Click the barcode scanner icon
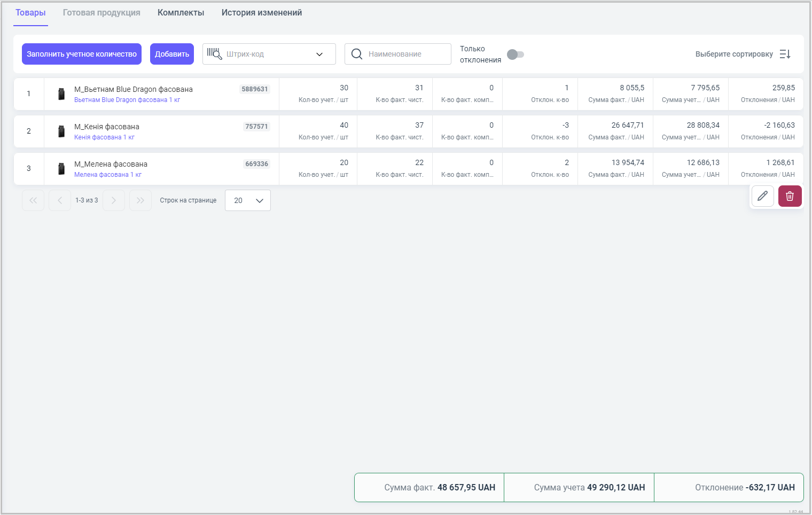Image resolution: width=812 pixels, height=515 pixels. click(x=214, y=54)
